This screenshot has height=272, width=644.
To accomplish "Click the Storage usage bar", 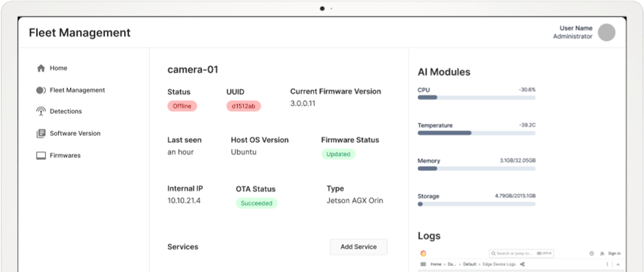I will 476,204.
